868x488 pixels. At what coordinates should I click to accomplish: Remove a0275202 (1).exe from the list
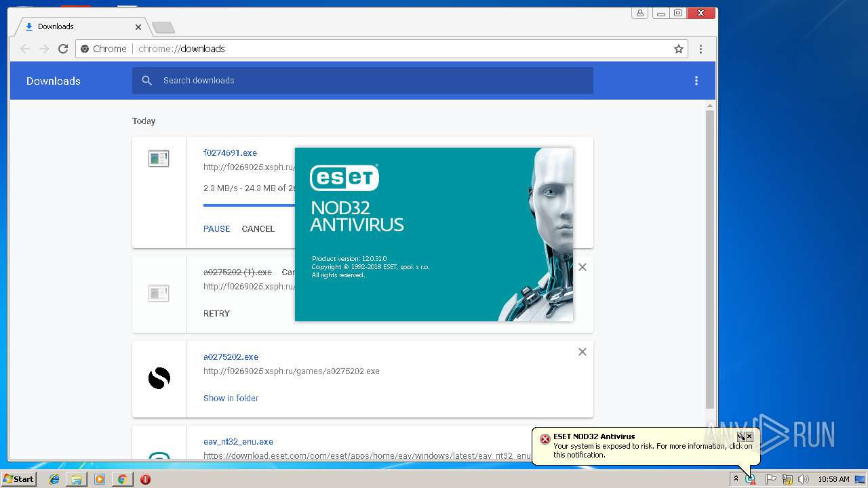(x=582, y=267)
